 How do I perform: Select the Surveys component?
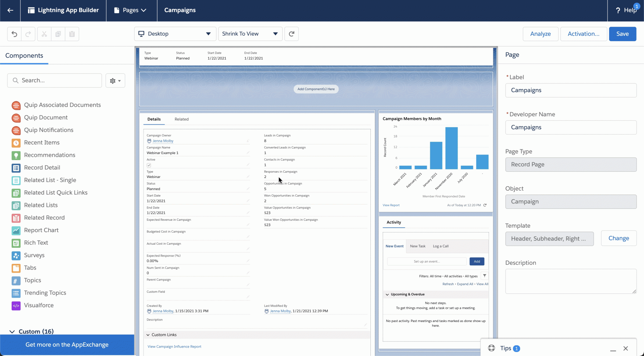pos(34,255)
